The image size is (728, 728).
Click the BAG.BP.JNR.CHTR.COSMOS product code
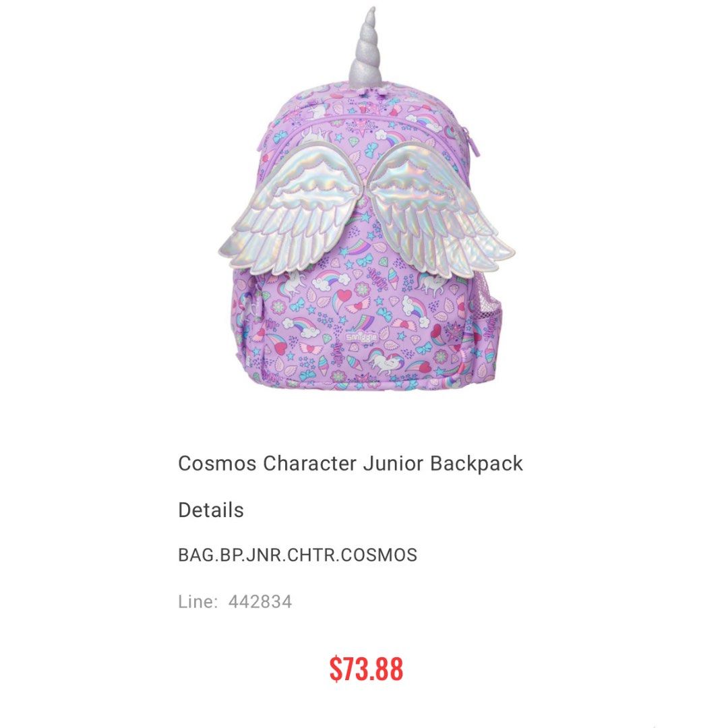click(x=298, y=555)
